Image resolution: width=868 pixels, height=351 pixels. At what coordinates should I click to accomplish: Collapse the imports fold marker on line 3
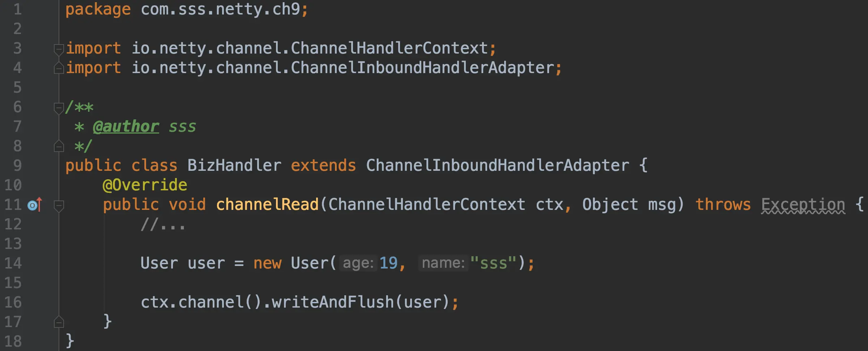pyautogui.click(x=59, y=49)
